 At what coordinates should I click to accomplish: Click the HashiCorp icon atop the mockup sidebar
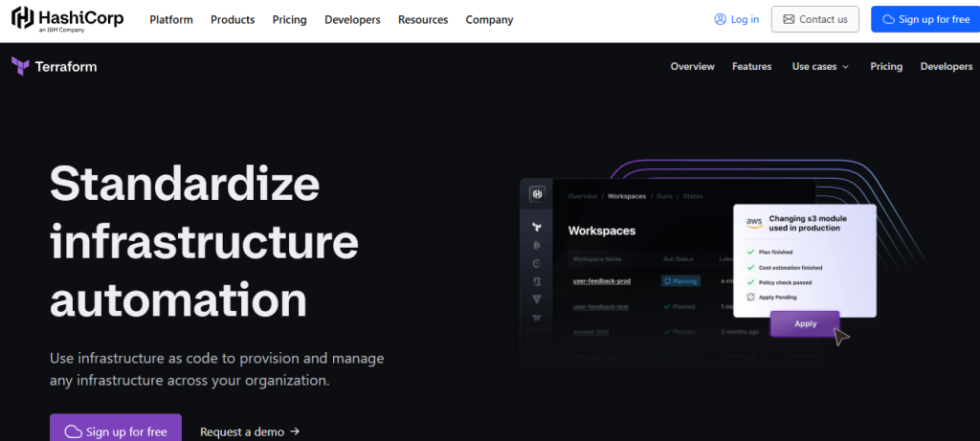(537, 194)
